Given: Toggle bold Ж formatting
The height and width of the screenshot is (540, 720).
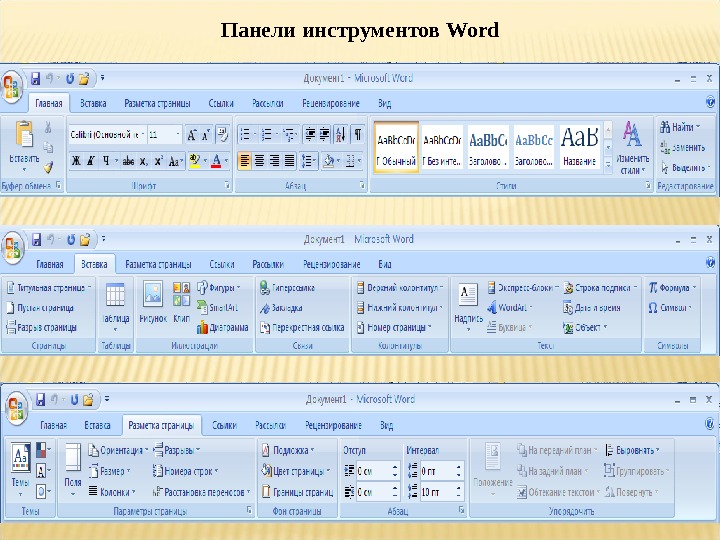Looking at the screenshot, I should pos(76,161).
